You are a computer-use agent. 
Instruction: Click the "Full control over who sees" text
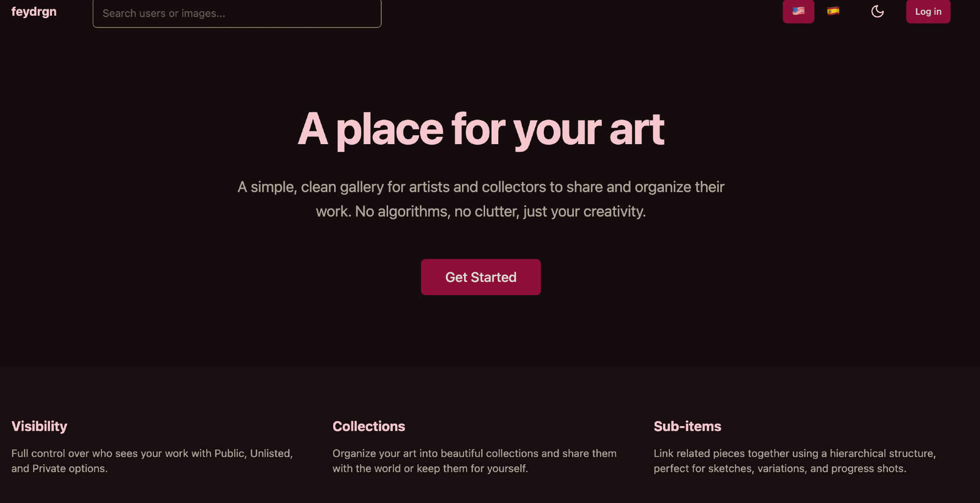pos(98,453)
